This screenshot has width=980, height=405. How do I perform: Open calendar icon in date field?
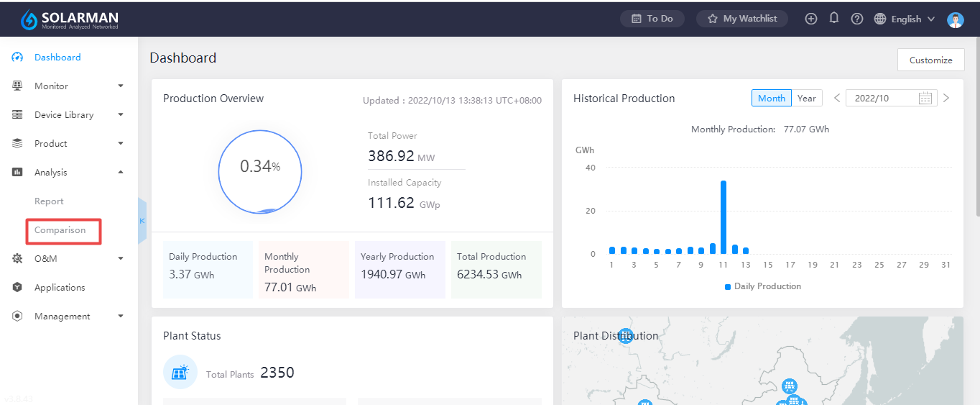coord(925,98)
